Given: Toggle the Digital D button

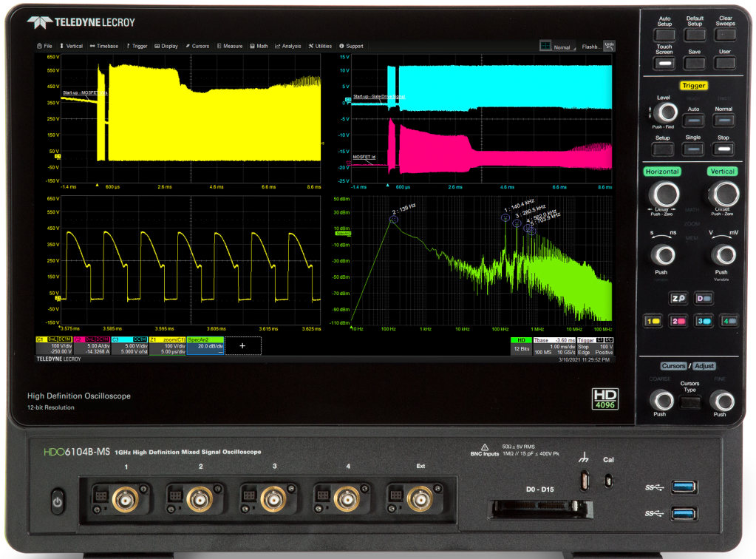Looking at the screenshot, I should pyautogui.click(x=704, y=299).
